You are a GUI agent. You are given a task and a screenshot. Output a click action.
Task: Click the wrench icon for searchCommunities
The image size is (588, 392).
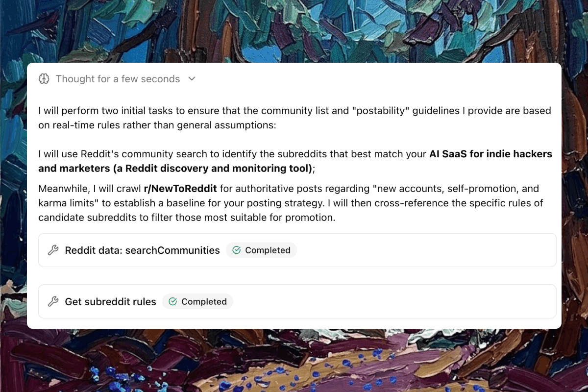[53, 250]
